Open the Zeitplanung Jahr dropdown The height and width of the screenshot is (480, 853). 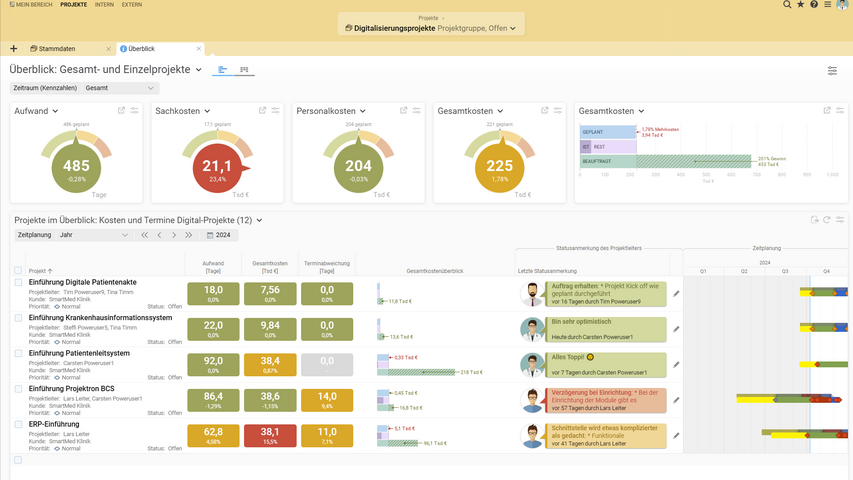[x=93, y=235]
